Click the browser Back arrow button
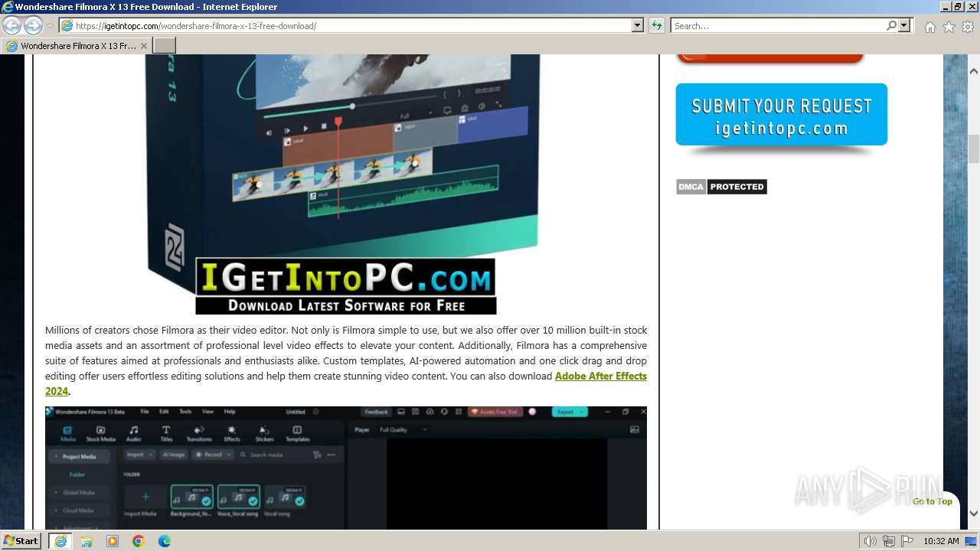Image resolution: width=980 pixels, height=551 pixels. point(11,26)
